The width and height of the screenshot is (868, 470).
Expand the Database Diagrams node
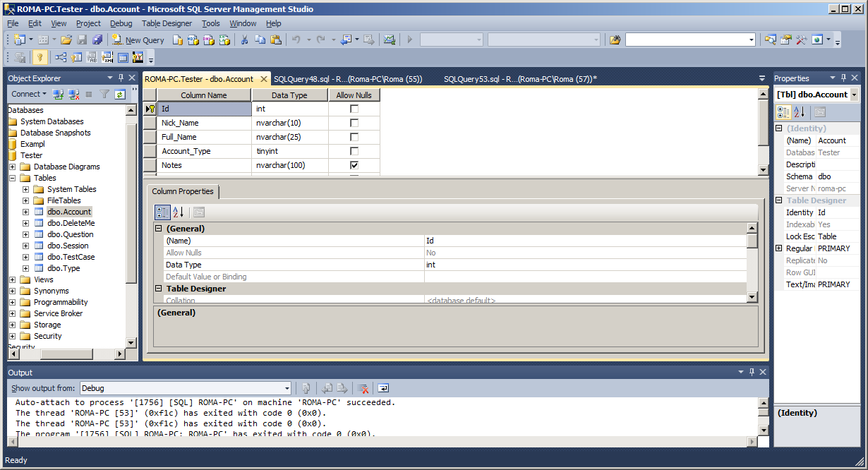12,167
